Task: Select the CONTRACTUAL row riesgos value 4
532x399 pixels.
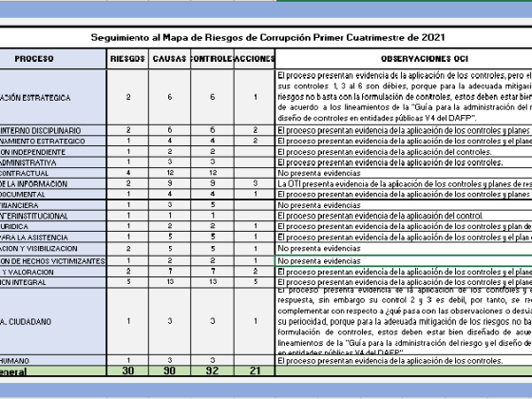Action: click(127, 173)
